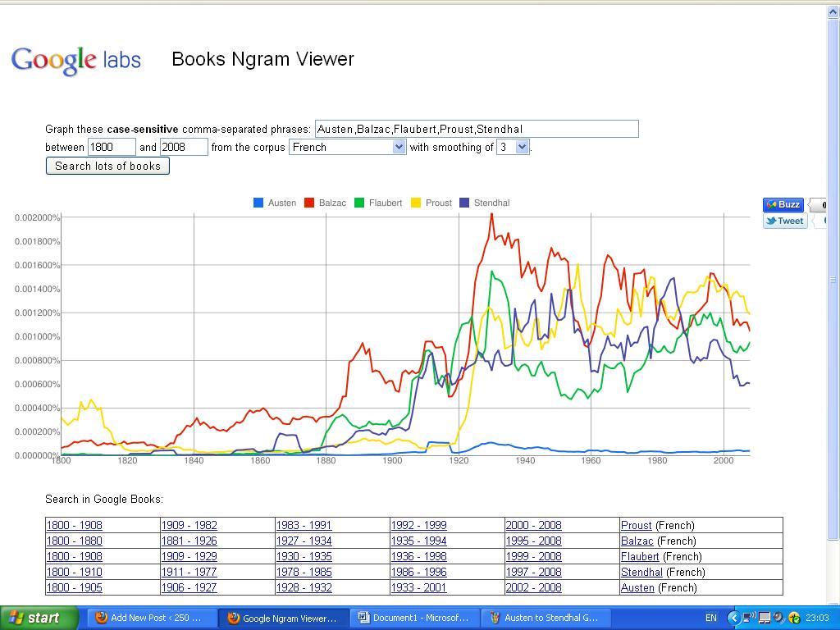
Task: Focus the comma-separated phrases input field
Action: (x=477, y=129)
